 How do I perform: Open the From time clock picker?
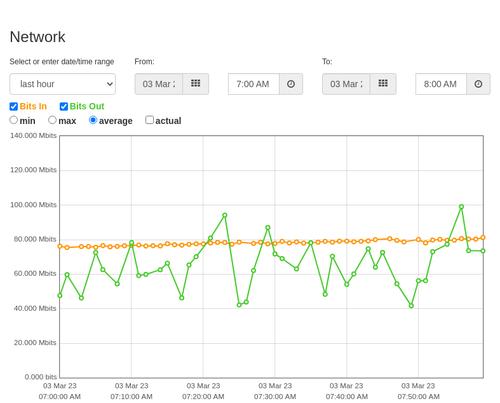[x=291, y=84]
